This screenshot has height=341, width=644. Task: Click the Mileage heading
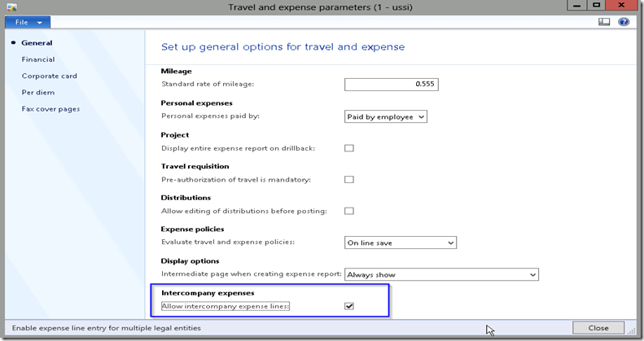click(176, 71)
